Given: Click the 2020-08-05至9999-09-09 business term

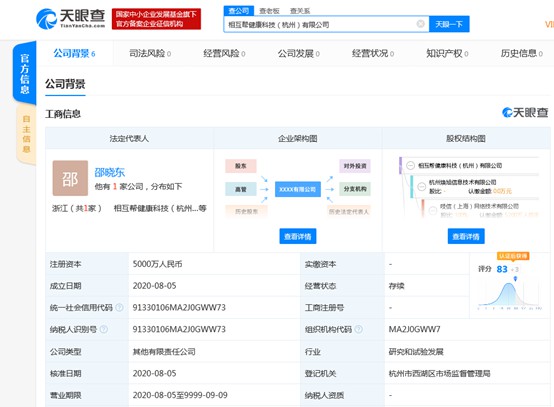Looking at the screenshot, I should tap(180, 395).
